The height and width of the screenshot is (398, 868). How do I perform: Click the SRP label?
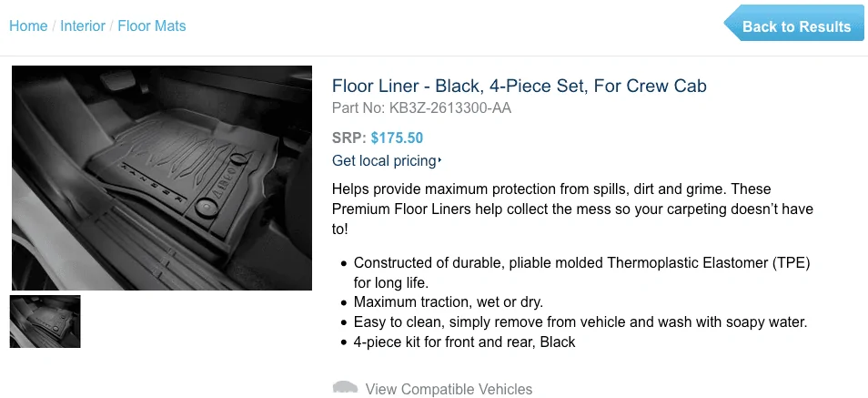click(349, 138)
